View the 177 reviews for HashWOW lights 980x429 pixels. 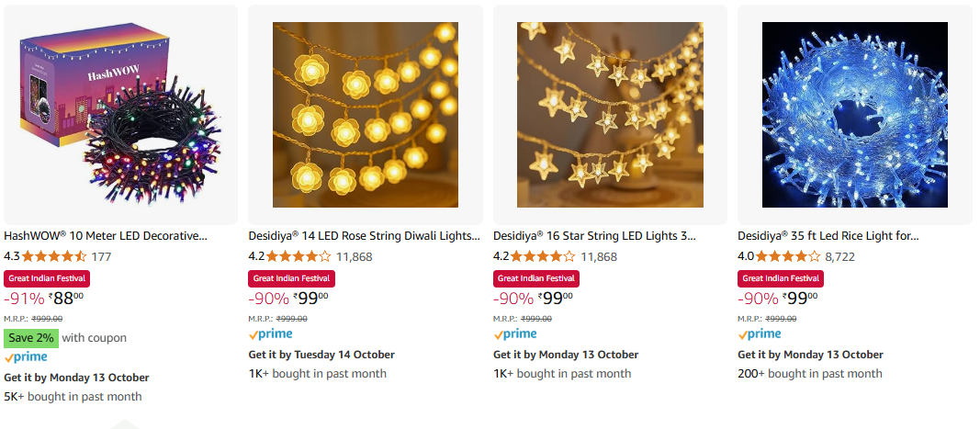click(101, 256)
